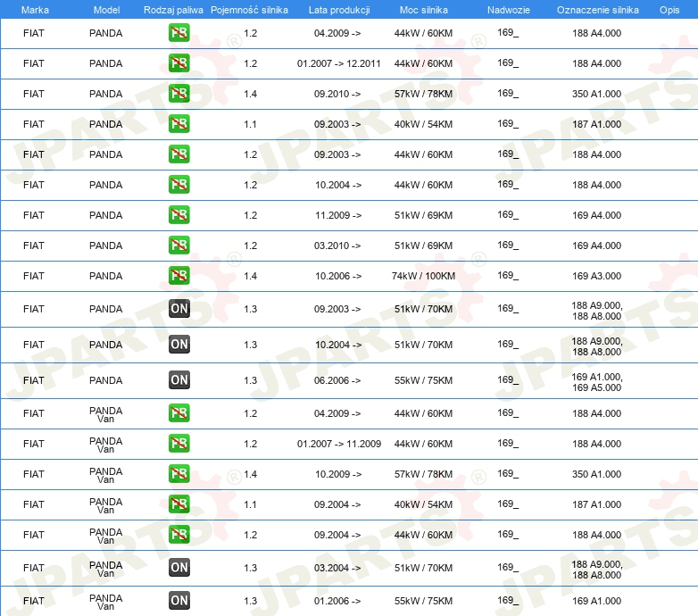Select the date cell '03.2010 ->'
The height and width of the screenshot is (616, 698).
coord(337,246)
